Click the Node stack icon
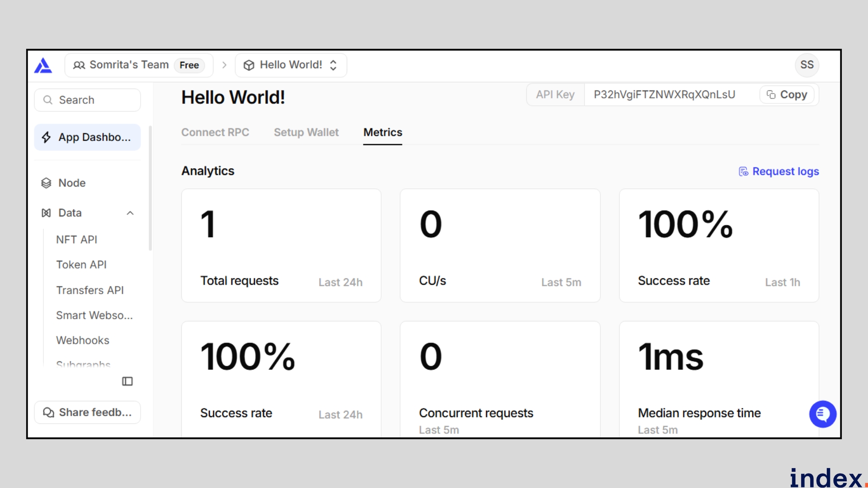Viewport: 868px width, 488px height. click(x=46, y=183)
